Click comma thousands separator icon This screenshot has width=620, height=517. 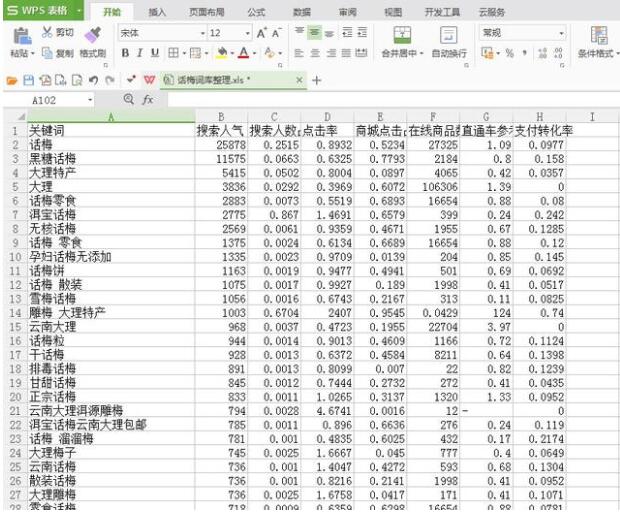pyautogui.click(x=525, y=53)
